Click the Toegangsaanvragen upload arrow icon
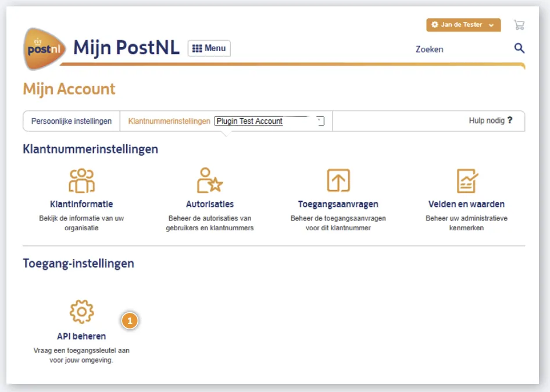This screenshot has width=550, height=392. [338, 181]
